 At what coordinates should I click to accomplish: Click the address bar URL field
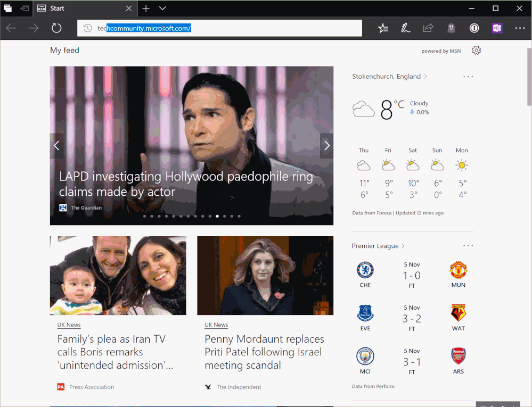pos(219,28)
